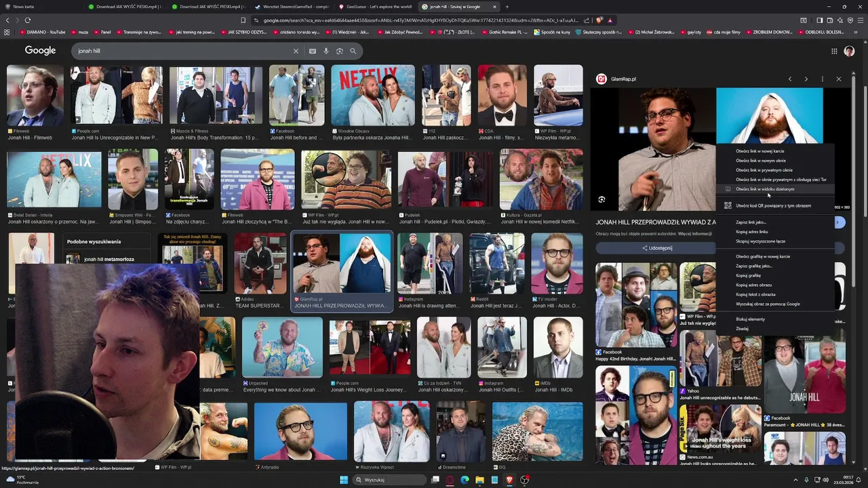
Task: Search by image with the Lens icon
Action: pyautogui.click(x=340, y=51)
